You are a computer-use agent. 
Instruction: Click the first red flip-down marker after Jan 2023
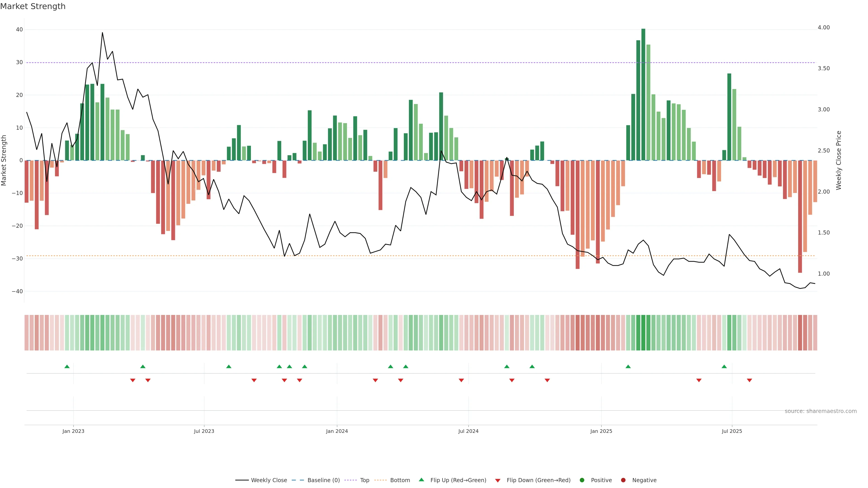[133, 380]
